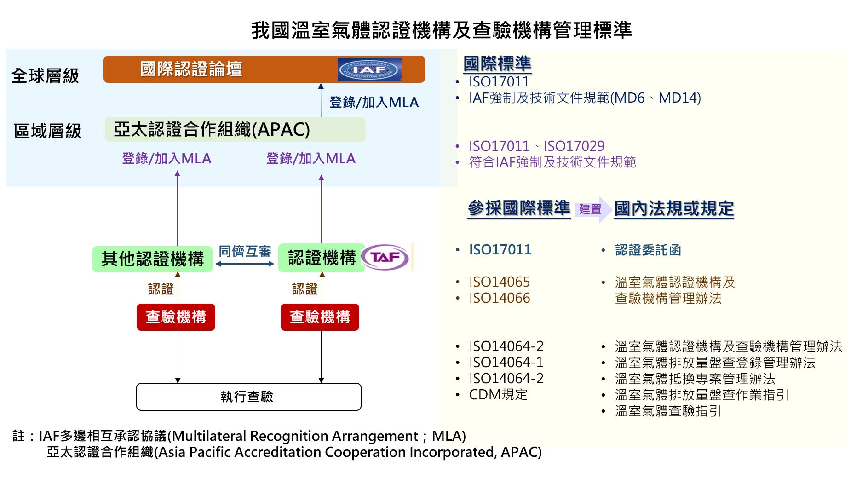Click the 參採國際標準 underlined heading
868x484 pixels.
click(x=519, y=208)
